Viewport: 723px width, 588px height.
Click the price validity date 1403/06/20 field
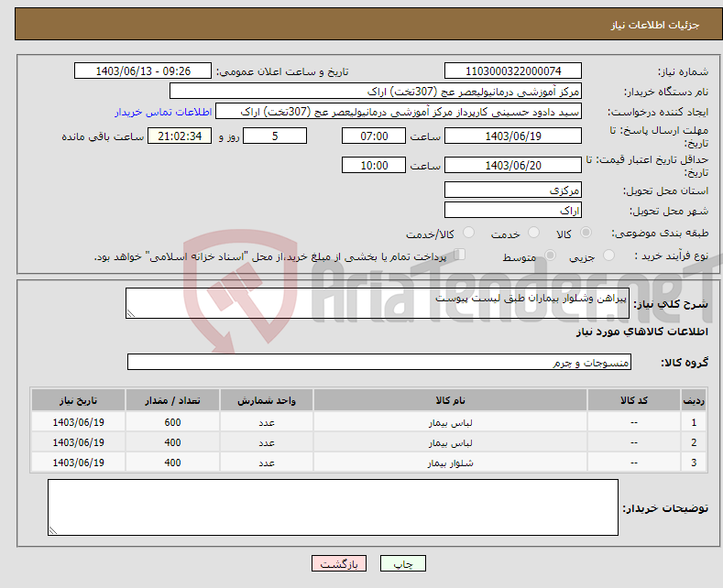[513, 165]
